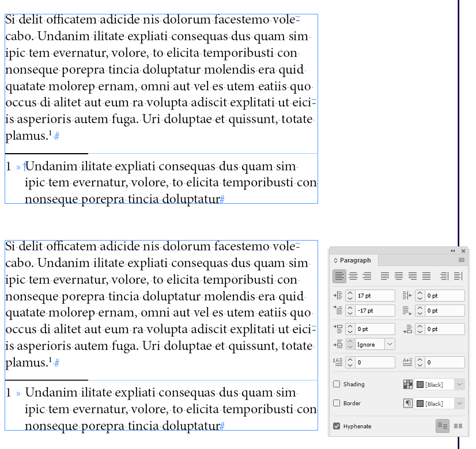Decrease first-line indent using down arrow

[x=349, y=313]
